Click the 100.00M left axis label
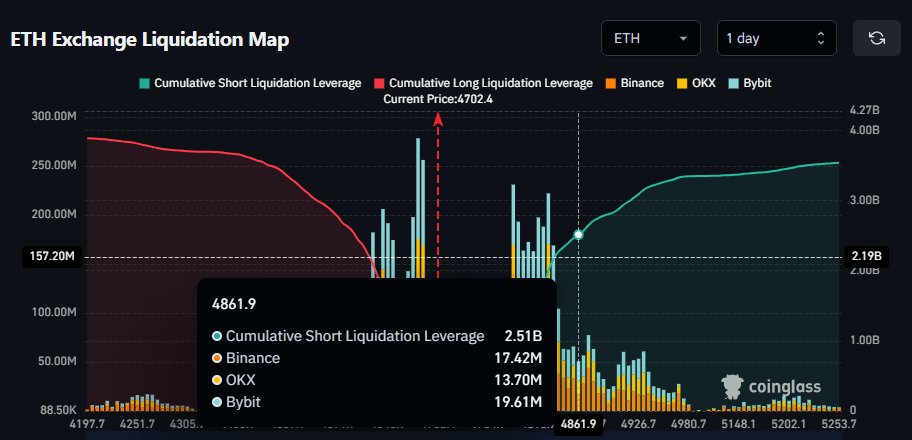Viewport: 912px width, 440px height. [x=54, y=313]
